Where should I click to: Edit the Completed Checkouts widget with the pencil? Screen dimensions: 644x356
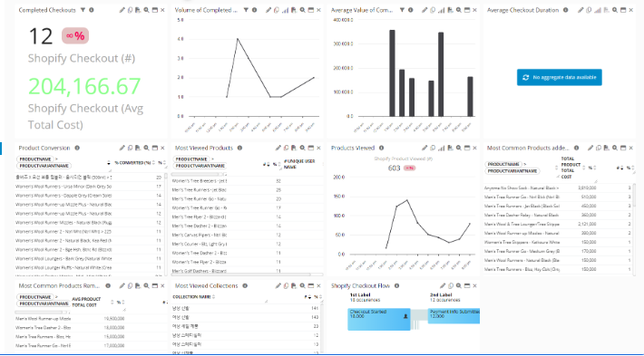tap(122, 10)
